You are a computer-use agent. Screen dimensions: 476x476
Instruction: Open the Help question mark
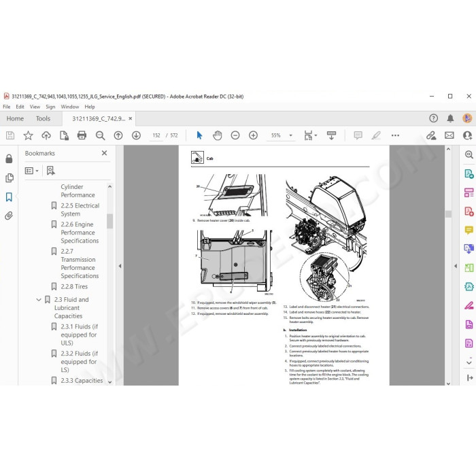pos(434,118)
